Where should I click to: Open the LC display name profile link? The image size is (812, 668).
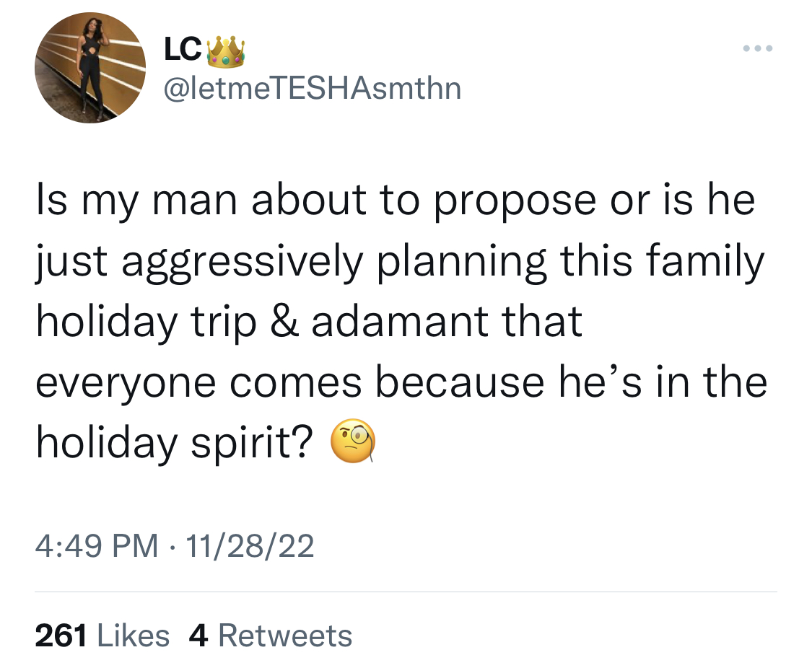pos(183,50)
